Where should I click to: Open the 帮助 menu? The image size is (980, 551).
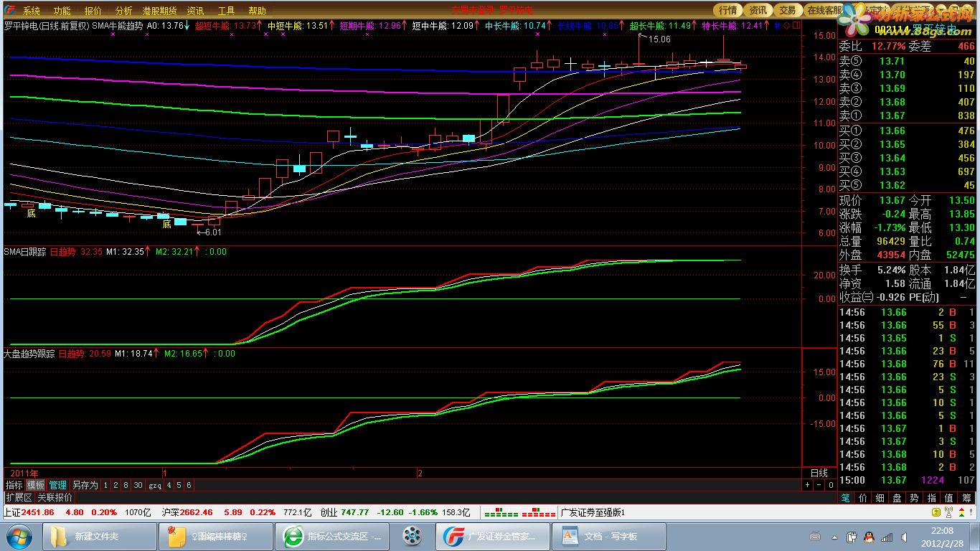(x=257, y=11)
